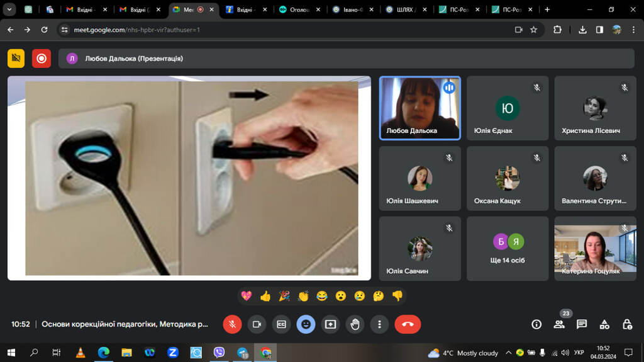Expand the 'Ще 14 осіб' participants tile
644x362 pixels.
[x=508, y=249]
